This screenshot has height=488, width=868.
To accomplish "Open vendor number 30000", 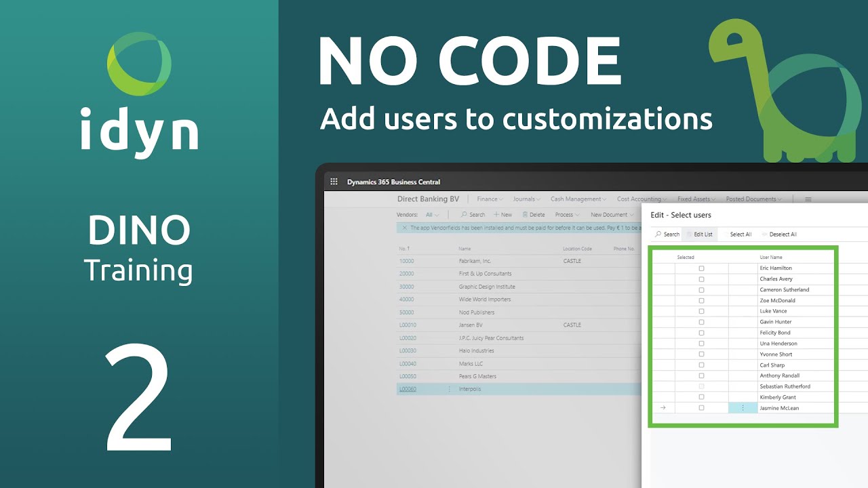I will point(406,287).
